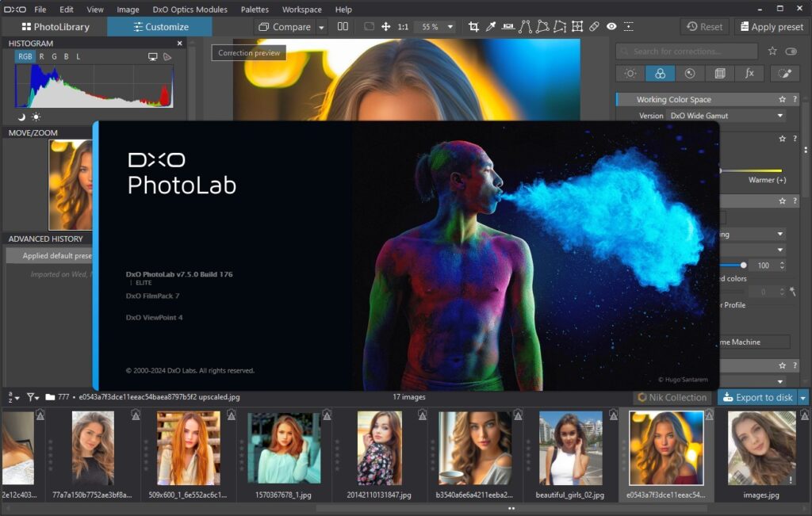Expand the Export to disk arrow menu

click(x=803, y=397)
